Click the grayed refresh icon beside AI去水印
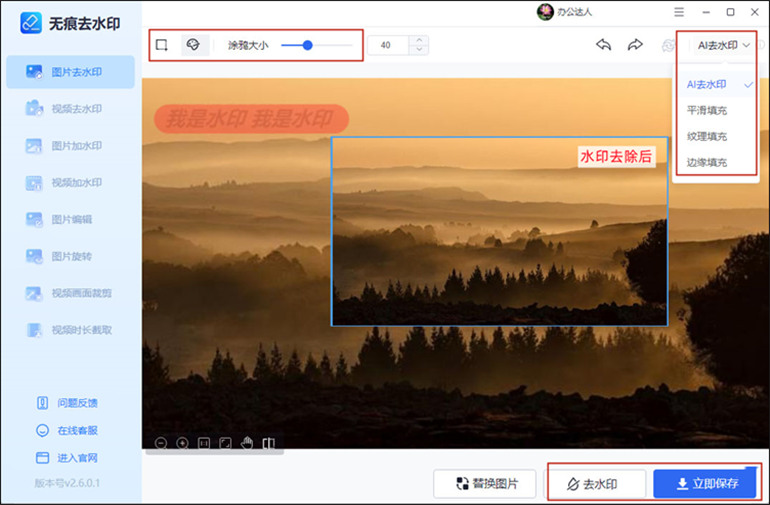Image resolution: width=770 pixels, height=505 pixels. click(x=668, y=46)
